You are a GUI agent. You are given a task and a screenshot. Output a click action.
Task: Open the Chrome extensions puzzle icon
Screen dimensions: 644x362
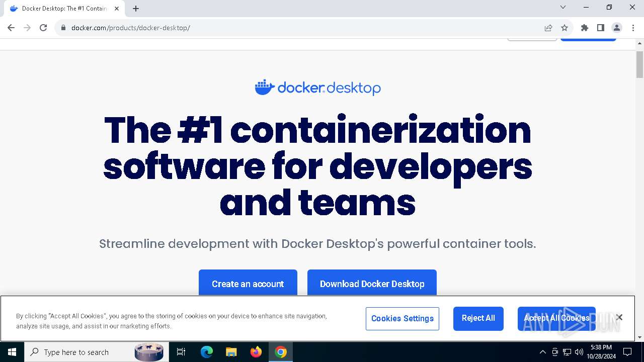[x=585, y=28]
